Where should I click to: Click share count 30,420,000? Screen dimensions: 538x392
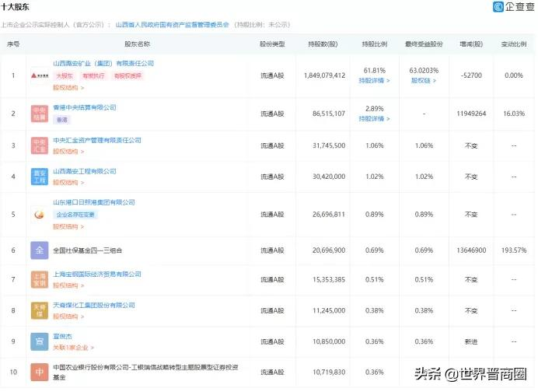tap(329, 177)
